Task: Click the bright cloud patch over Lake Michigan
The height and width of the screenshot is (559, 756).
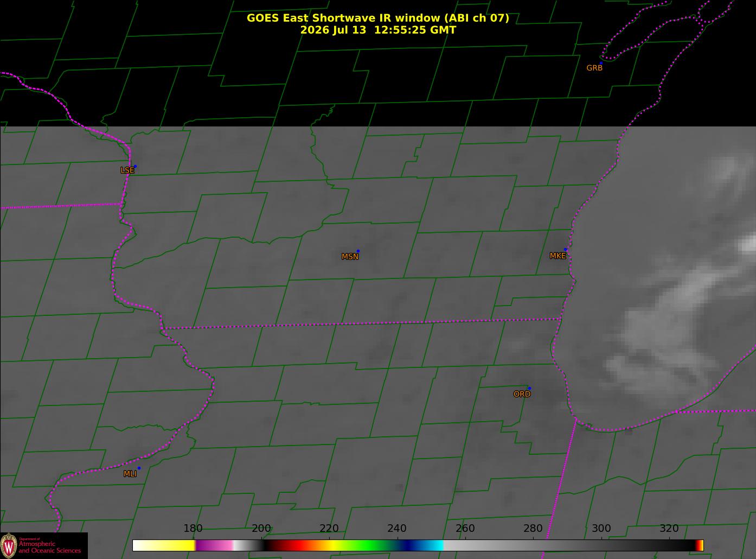Action: [678, 304]
